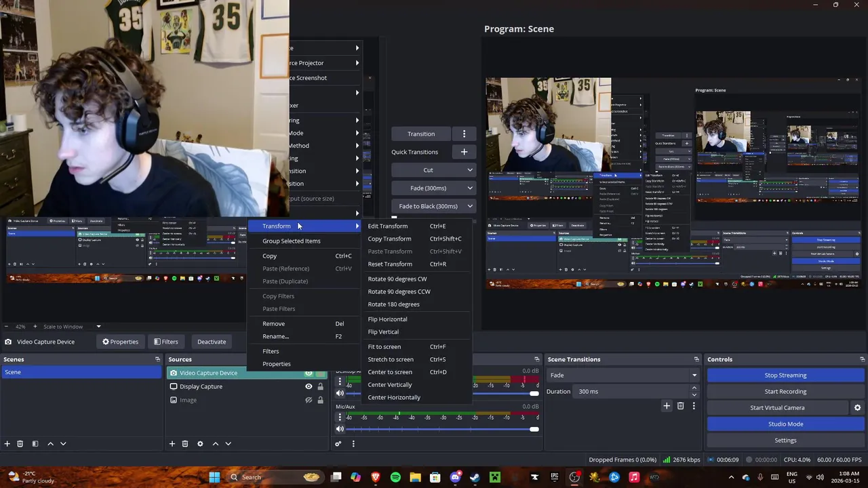The width and height of the screenshot is (868, 488).
Task: Toggle visibility of the Image source
Action: point(309,400)
